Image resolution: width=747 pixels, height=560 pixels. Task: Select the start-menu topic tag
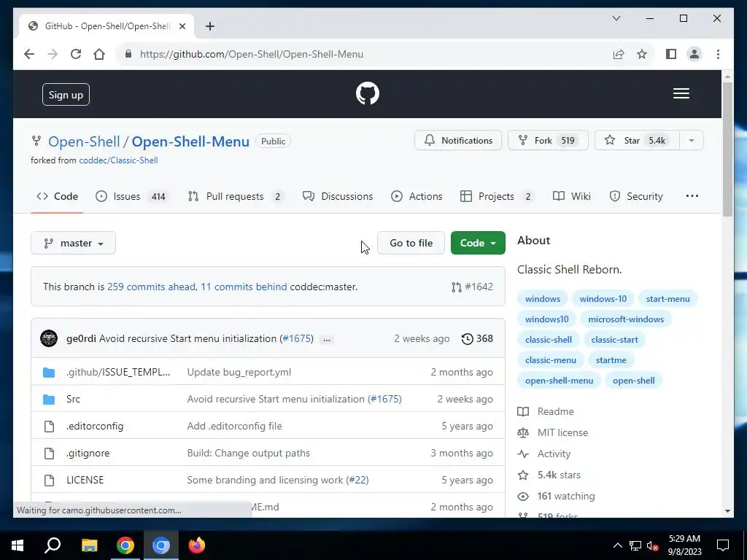(667, 299)
